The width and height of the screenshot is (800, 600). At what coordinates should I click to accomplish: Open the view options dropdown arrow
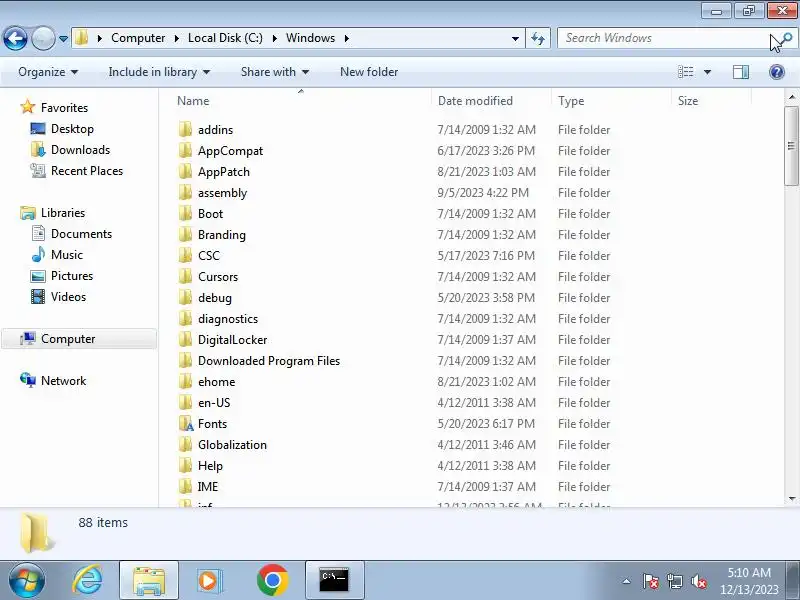707,72
